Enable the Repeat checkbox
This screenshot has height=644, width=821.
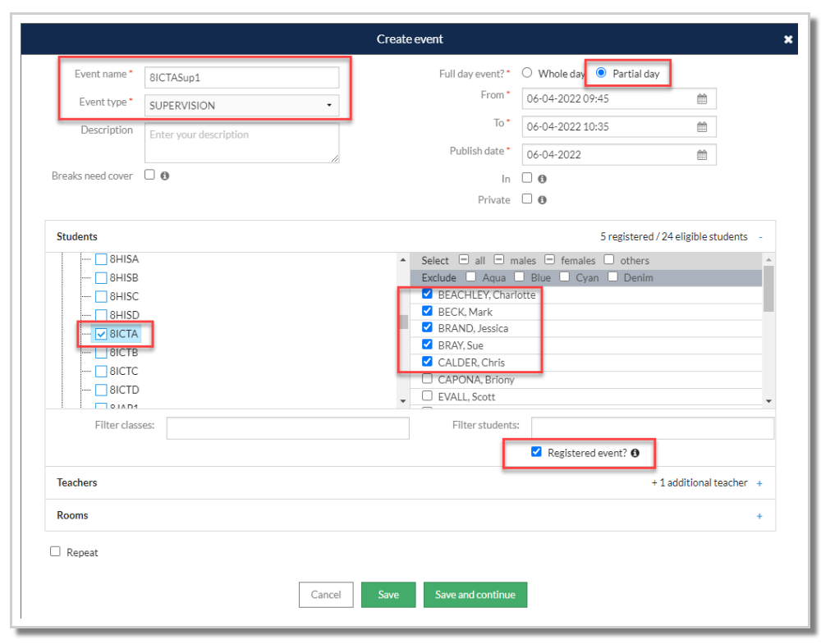point(55,552)
